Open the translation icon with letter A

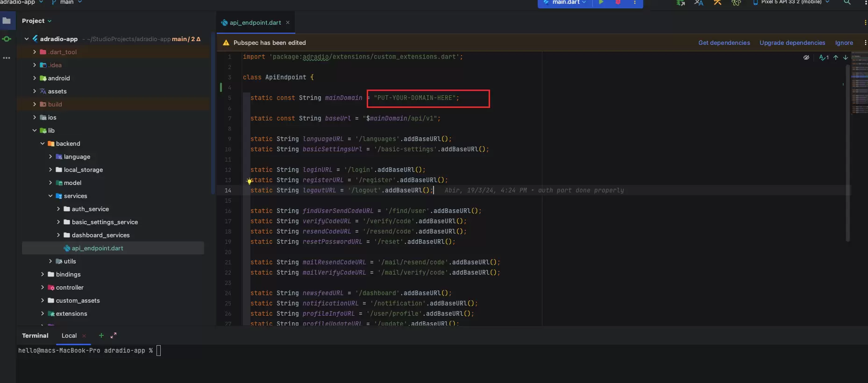pyautogui.click(x=699, y=3)
